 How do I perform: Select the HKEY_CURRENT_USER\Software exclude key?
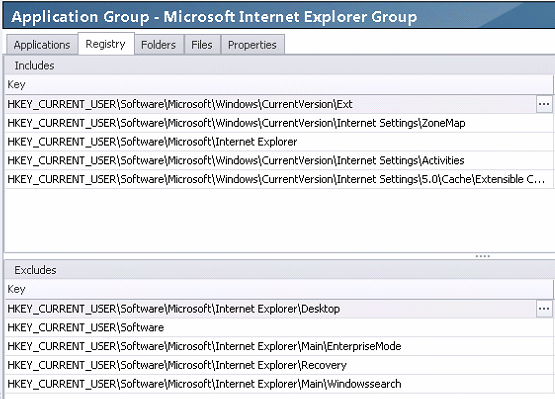click(279, 328)
